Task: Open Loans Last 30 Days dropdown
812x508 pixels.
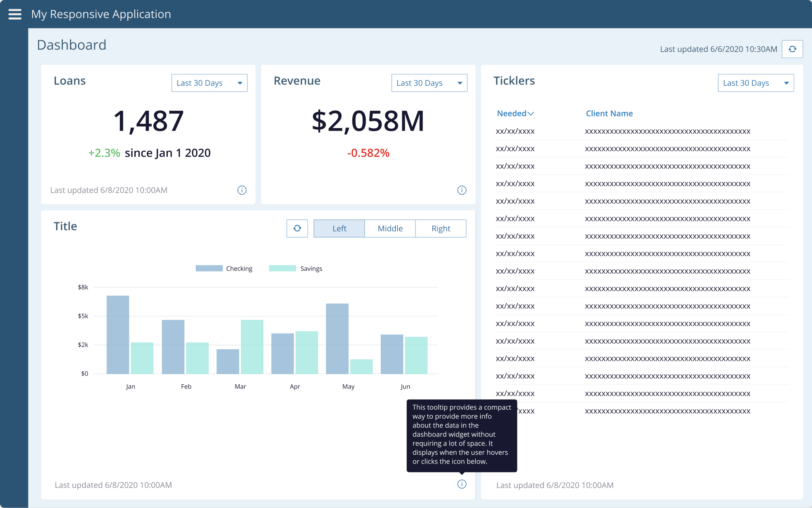Action: pyautogui.click(x=209, y=83)
